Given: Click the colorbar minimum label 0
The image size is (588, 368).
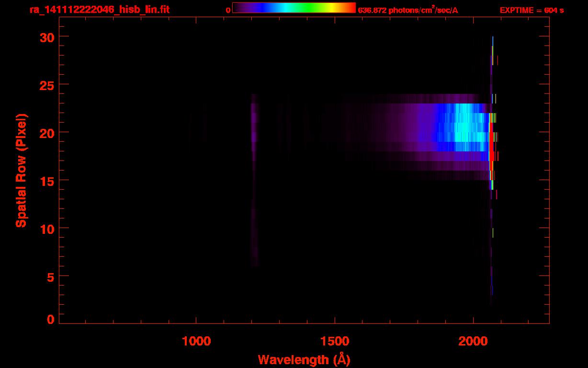Looking at the screenshot, I should pos(228,10).
